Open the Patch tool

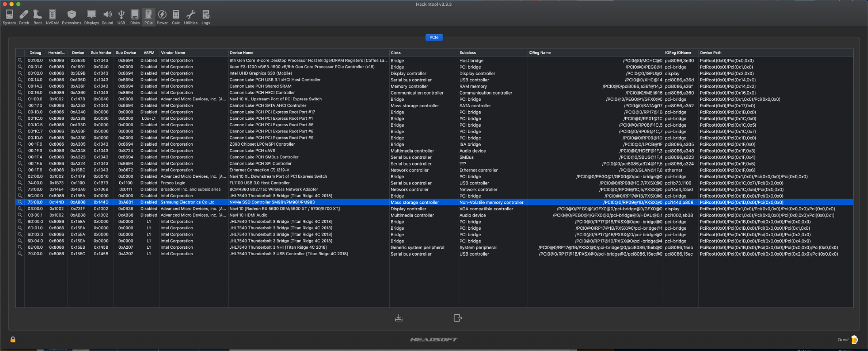24,17
